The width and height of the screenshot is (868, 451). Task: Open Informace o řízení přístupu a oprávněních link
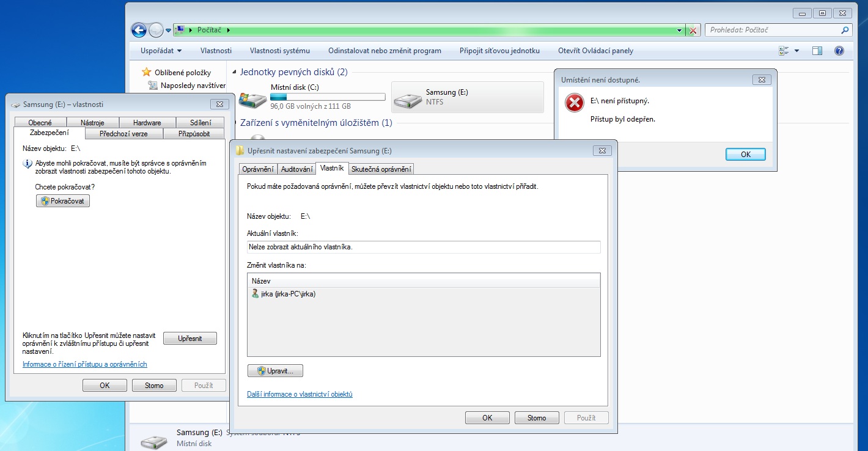[x=85, y=364]
